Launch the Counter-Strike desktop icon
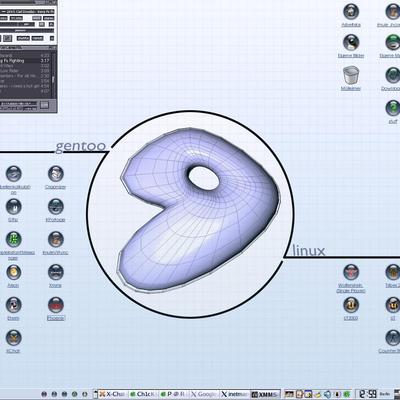The width and height of the screenshot is (400, 400). click(393, 338)
